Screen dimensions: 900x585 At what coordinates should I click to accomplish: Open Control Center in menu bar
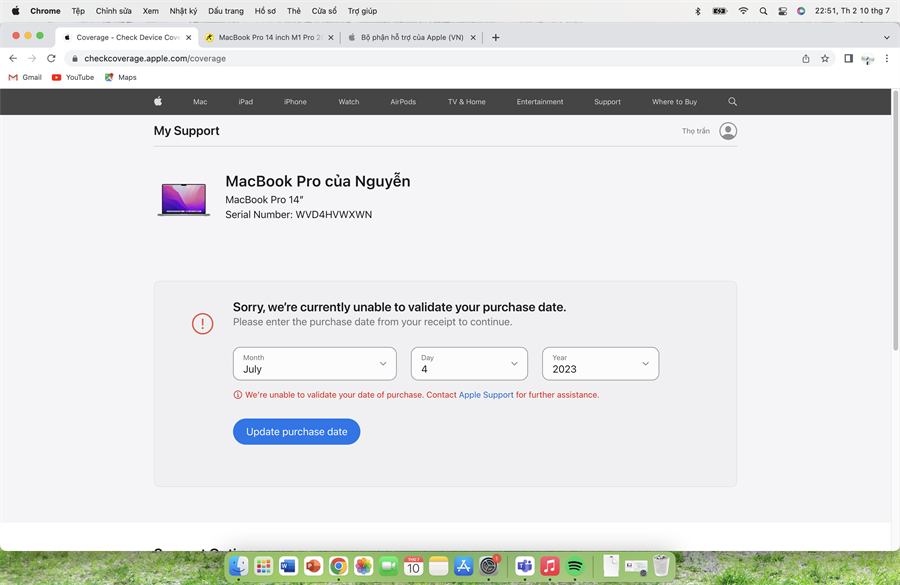(782, 11)
